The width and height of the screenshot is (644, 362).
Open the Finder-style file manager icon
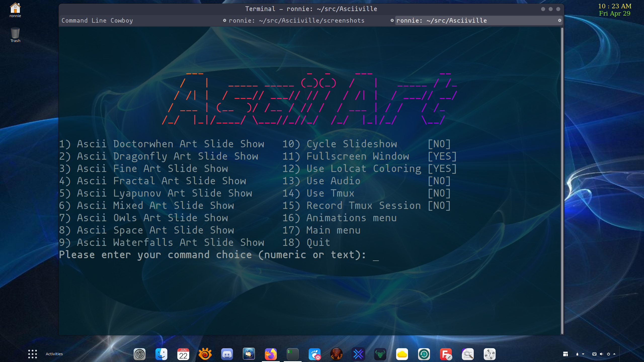[161, 354]
